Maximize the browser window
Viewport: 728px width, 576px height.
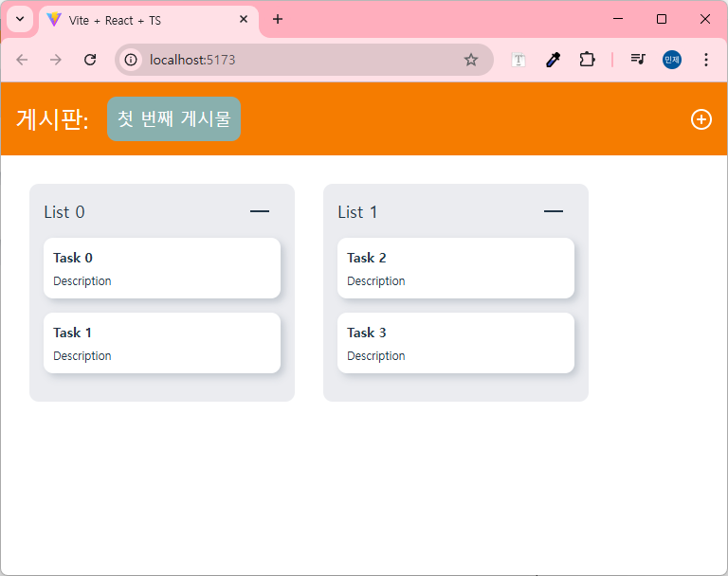tap(662, 19)
